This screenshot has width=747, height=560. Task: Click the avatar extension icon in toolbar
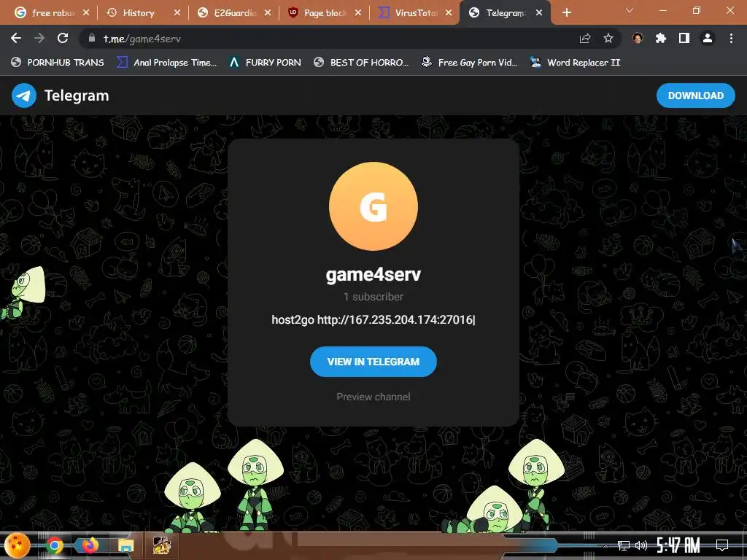(x=638, y=39)
